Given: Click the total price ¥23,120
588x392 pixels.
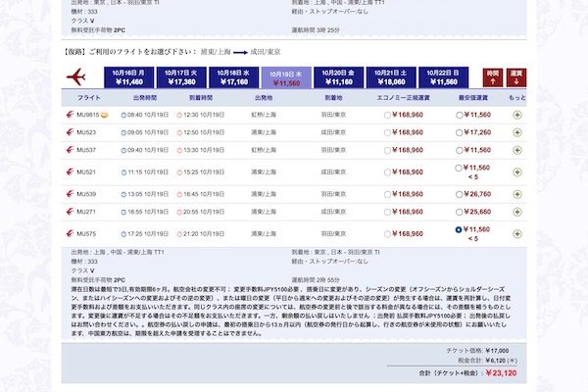Looking at the screenshot, I should tap(501, 372).
